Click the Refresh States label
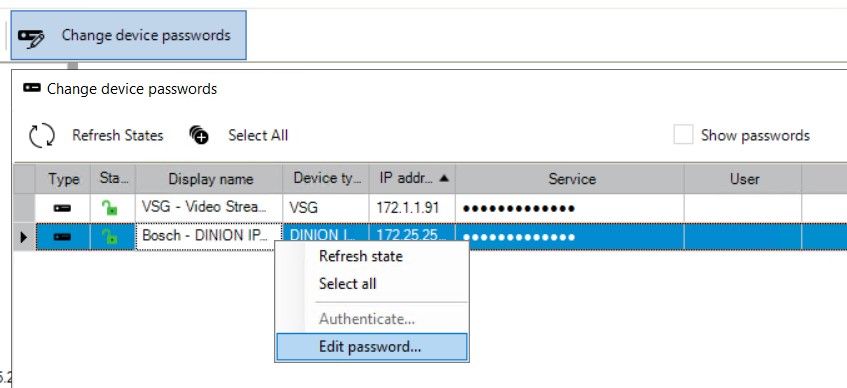847x388 pixels. tap(118, 135)
